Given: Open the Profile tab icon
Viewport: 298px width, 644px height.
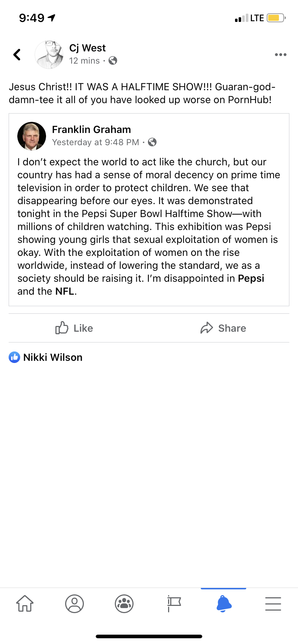Looking at the screenshot, I should (x=74, y=603).
